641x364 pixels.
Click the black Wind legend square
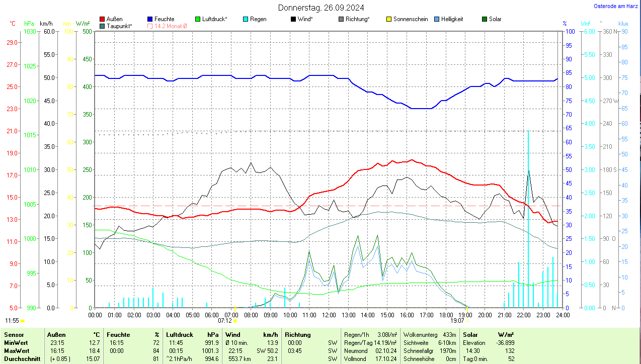point(293,19)
